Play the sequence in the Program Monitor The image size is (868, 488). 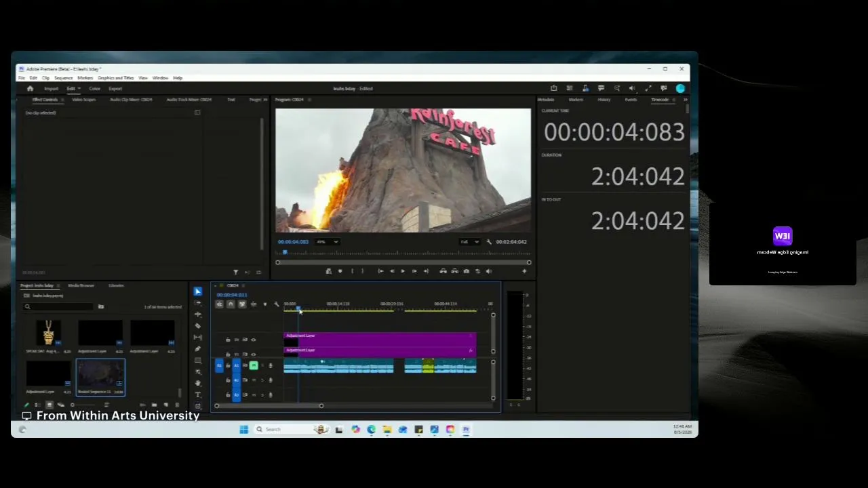point(403,271)
